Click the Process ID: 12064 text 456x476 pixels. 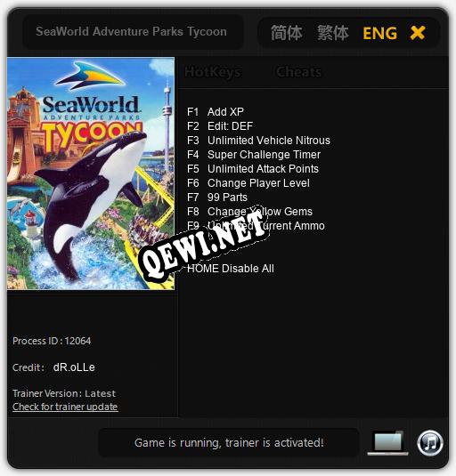(52, 341)
